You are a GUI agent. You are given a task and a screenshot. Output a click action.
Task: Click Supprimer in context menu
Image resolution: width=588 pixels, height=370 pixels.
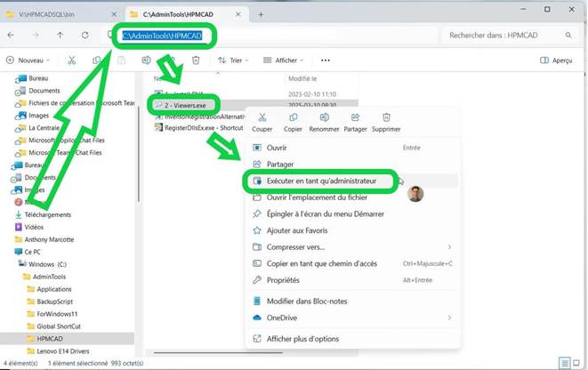[x=386, y=123]
